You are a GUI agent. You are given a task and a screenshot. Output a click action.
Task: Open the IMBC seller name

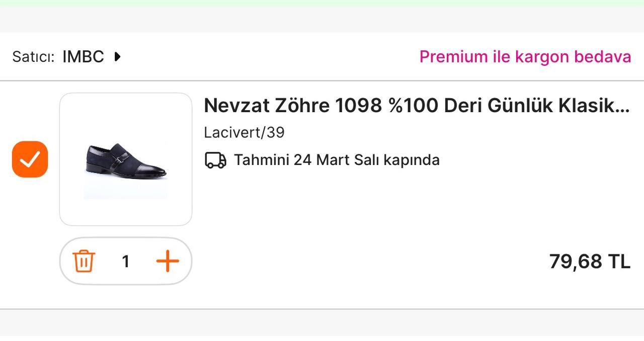[83, 56]
